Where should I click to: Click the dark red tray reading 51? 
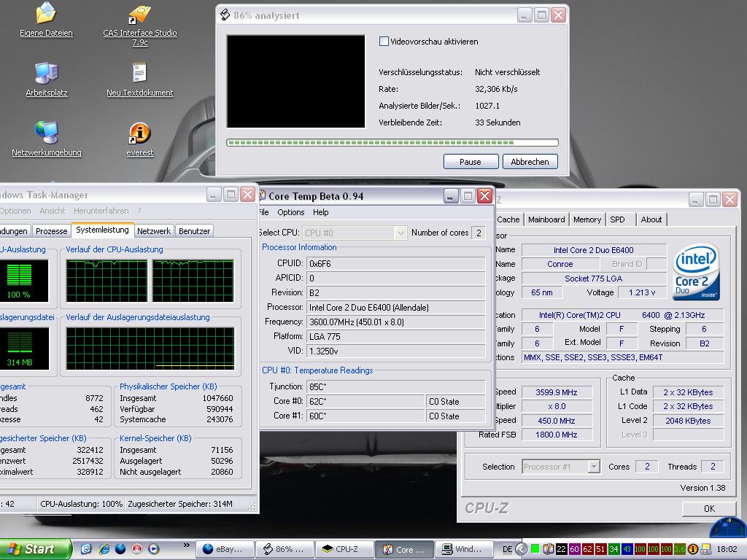[x=600, y=549]
